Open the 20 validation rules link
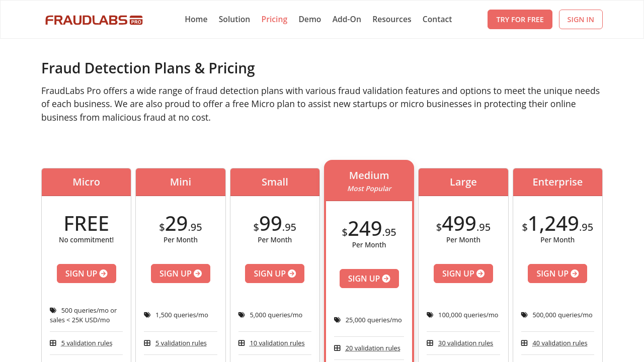644x362 pixels. click(373, 348)
